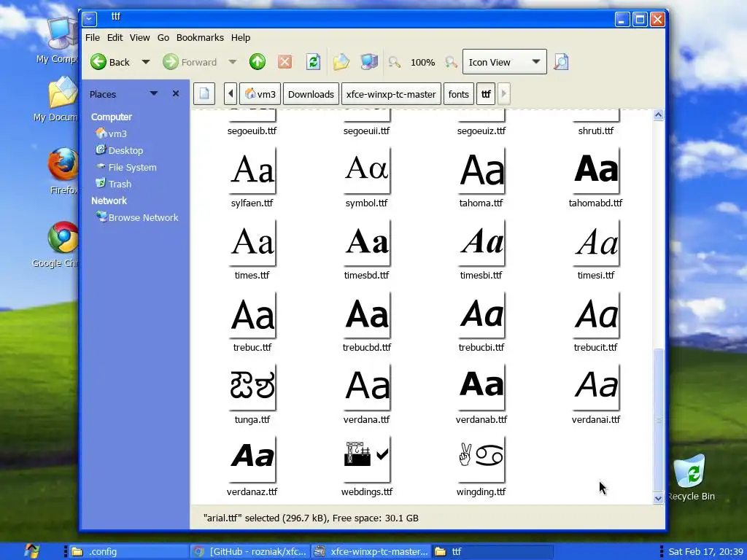Switch to GitHub Chrome taskbar window
Screen dimensions: 747x560
coord(250,551)
